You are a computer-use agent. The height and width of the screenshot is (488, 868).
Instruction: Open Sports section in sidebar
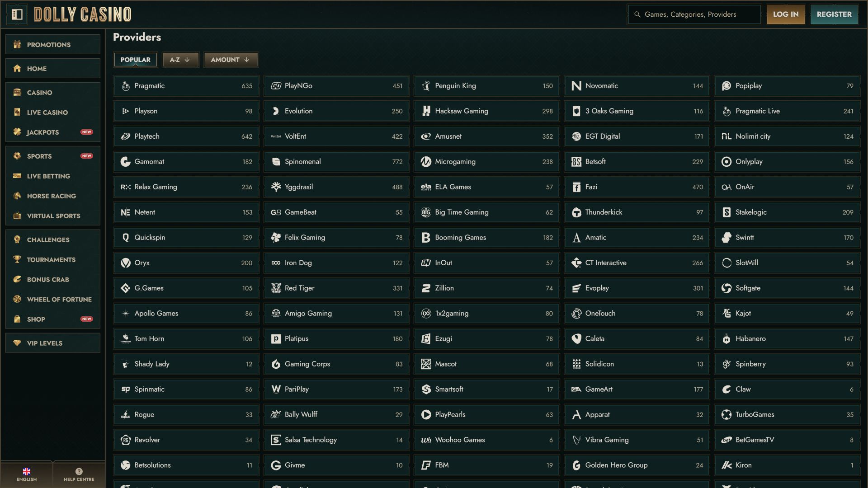(x=53, y=156)
